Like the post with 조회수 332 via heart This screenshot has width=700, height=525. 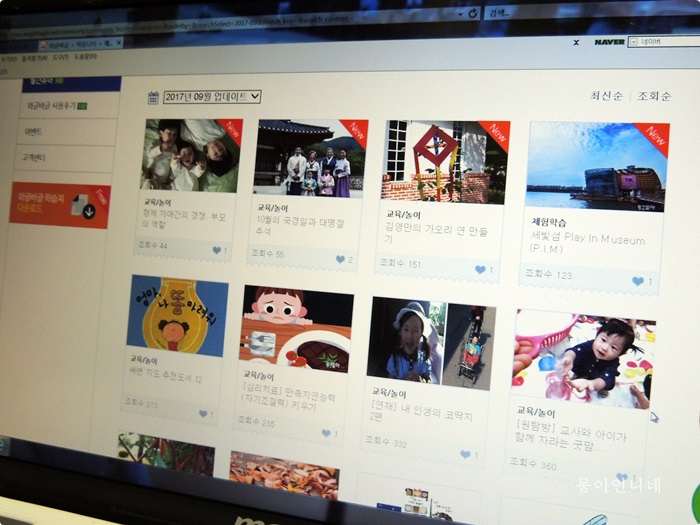[465, 454]
